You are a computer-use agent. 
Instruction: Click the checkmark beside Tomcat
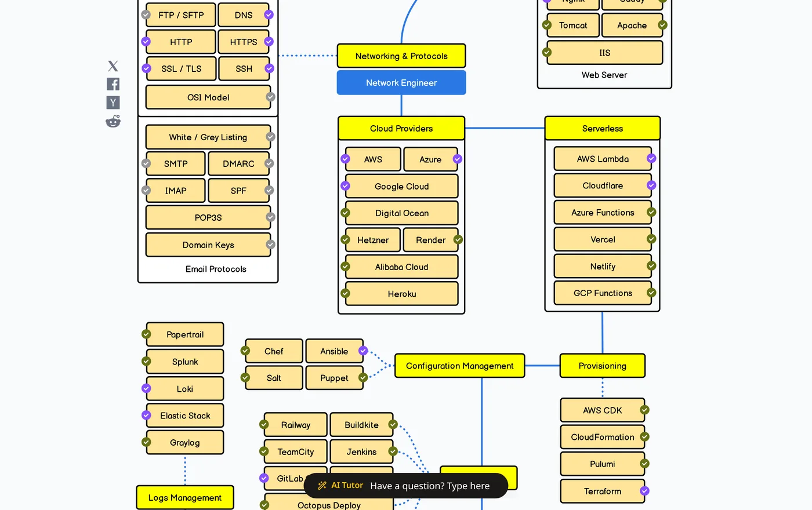pyautogui.click(x=547, y=25)
